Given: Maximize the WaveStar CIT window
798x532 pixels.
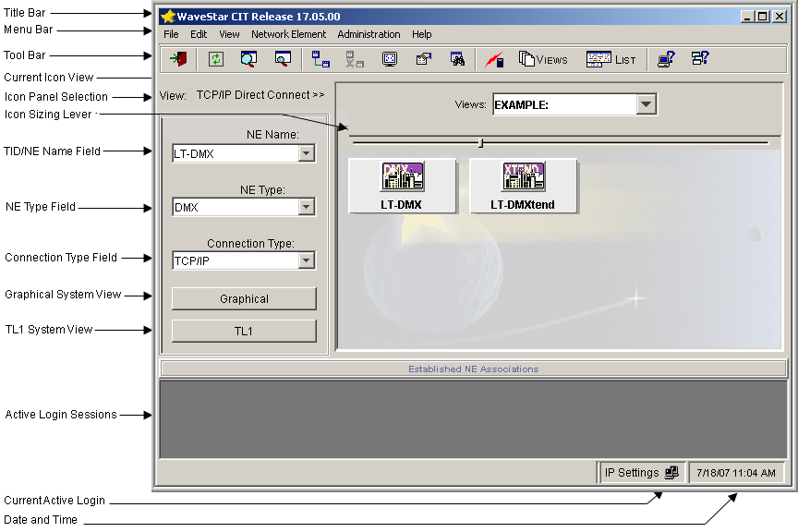Looking at the screenshot, I should pyautogui.click(x=762, y=17).
